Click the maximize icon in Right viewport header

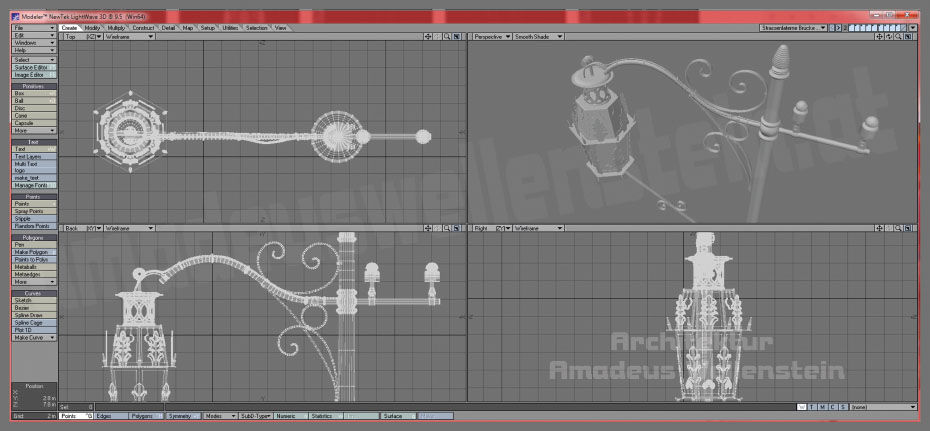click(x=909, y=228)
